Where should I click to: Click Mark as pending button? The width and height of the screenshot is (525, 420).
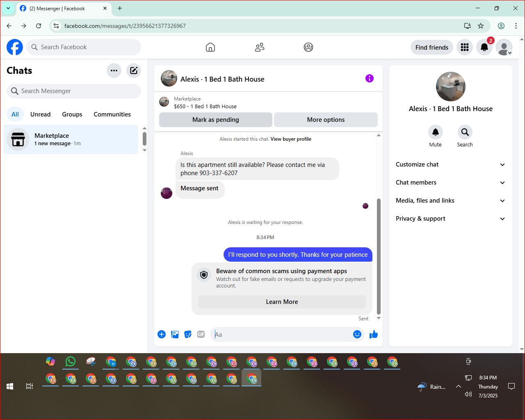coord(216,120)
